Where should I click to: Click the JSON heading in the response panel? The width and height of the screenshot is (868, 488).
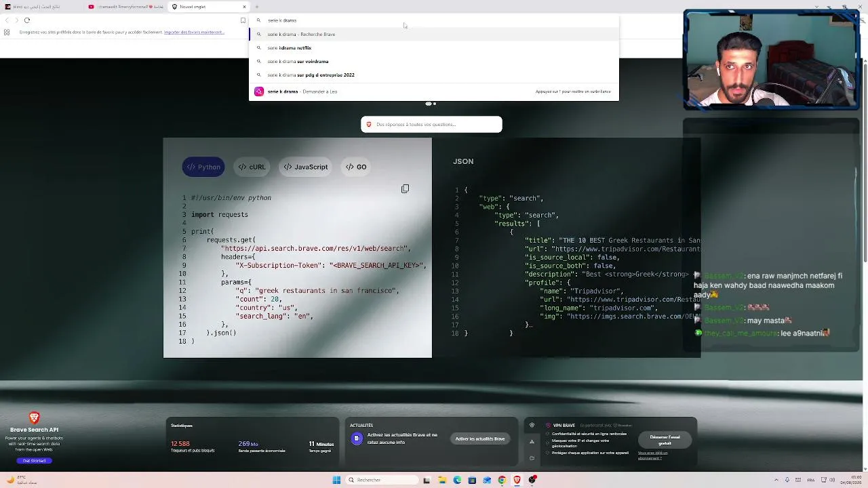[x=463, y=161]
